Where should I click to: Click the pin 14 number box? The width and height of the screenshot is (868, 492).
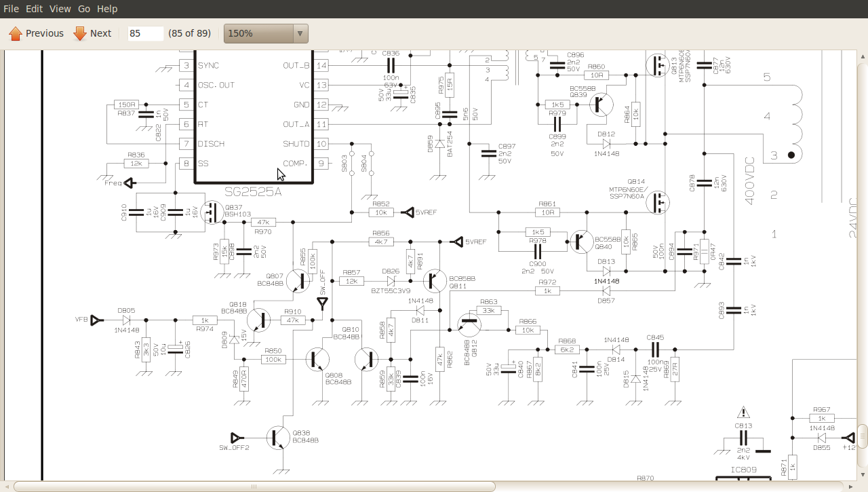[x=321, y=65]
